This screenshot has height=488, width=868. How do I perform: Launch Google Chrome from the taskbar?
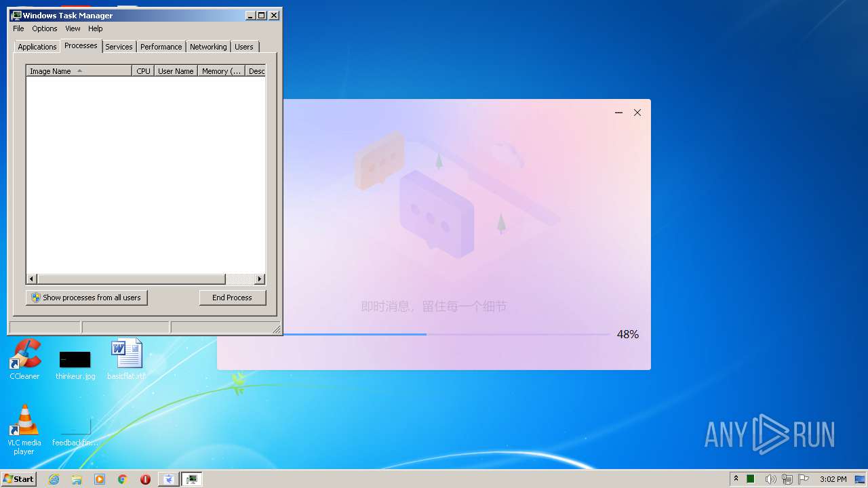[x=123, y=479]
